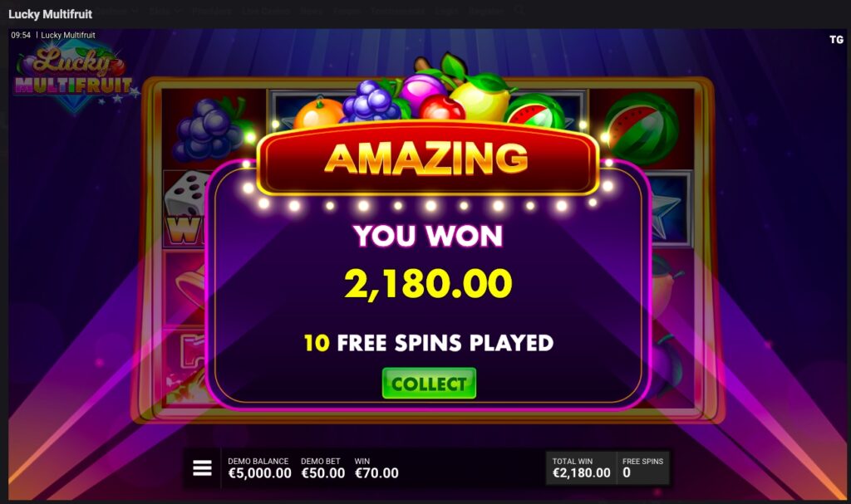Click the TG provider icon
The height and width of the screenshot is (504, 851).
click(x=836, y=40)
